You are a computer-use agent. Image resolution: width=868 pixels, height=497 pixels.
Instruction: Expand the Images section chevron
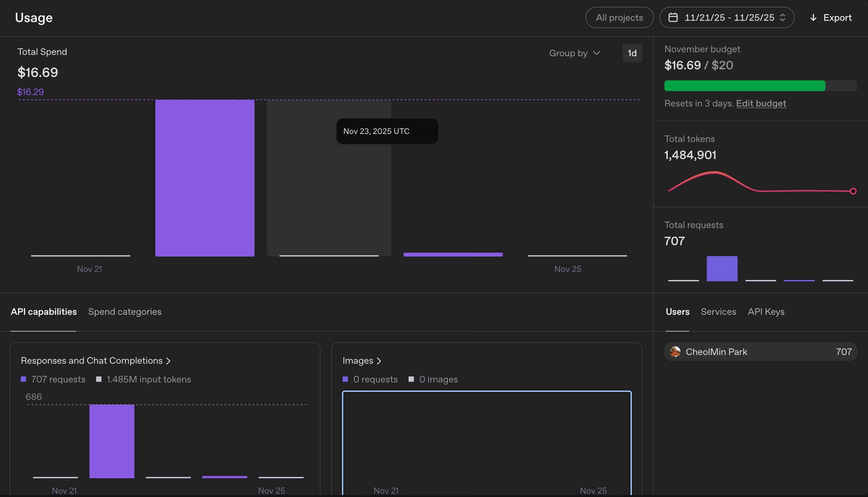(x=379, y=361)
